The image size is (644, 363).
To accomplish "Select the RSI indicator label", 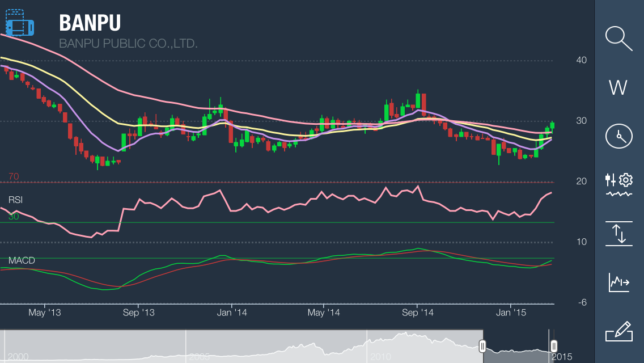I will [15, 200].
